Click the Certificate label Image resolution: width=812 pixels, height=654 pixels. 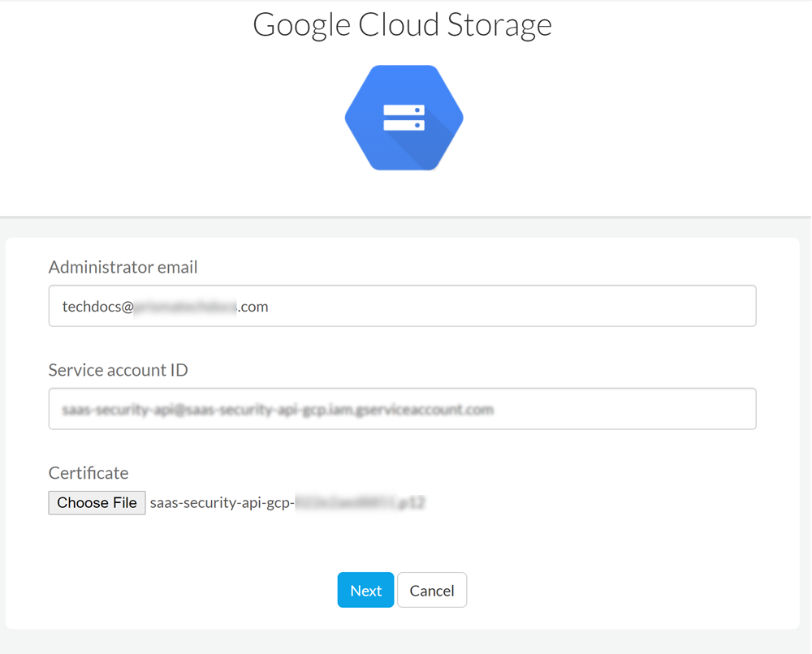click(89, 472)
